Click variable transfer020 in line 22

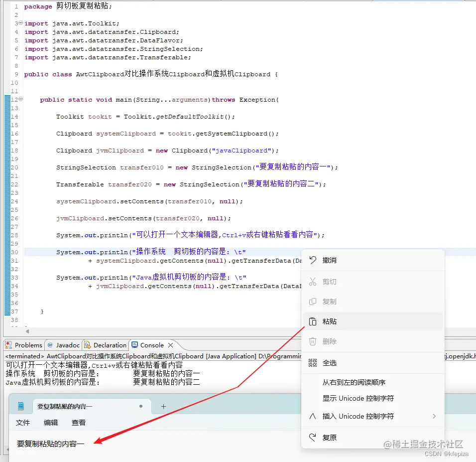point(130,184)
